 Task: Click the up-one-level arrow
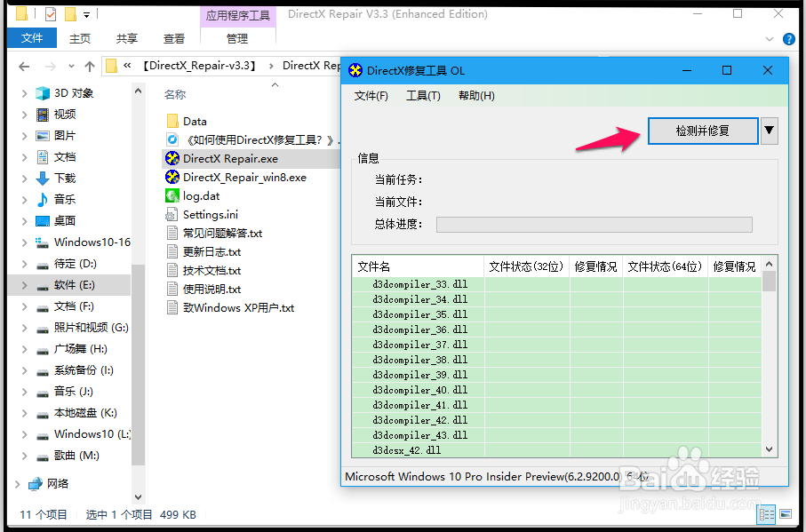90,67
